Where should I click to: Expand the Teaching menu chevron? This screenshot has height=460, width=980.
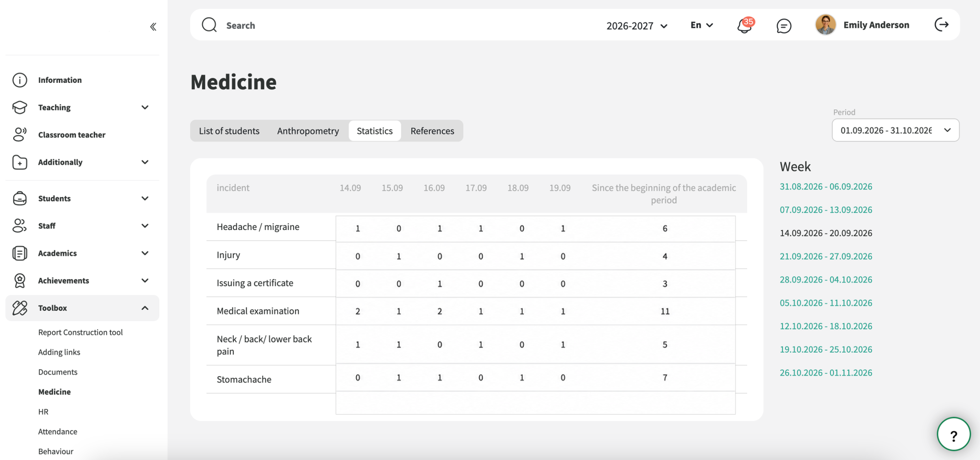tap(145, 107)
